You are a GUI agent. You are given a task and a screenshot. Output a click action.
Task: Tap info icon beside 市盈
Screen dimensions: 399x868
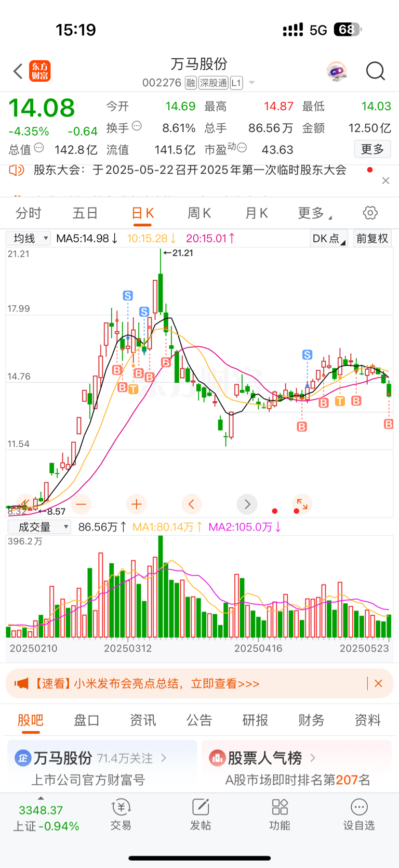pos(242,148)
